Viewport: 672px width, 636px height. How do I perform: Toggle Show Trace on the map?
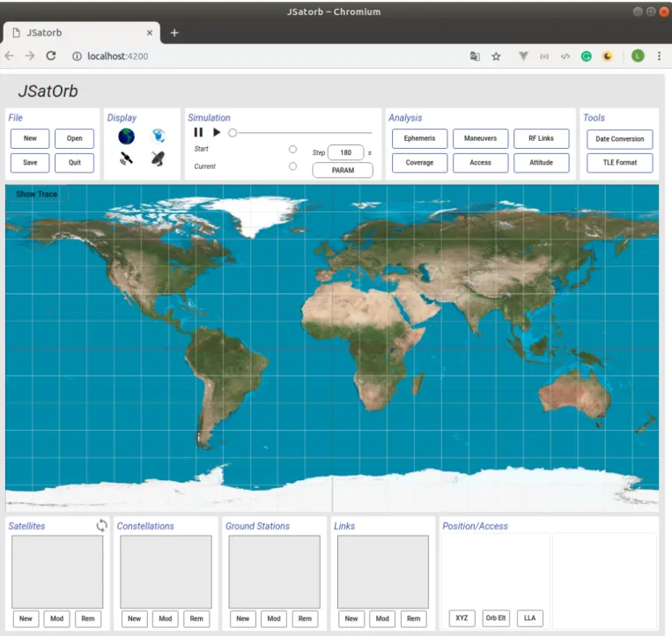tap(37, 194)
